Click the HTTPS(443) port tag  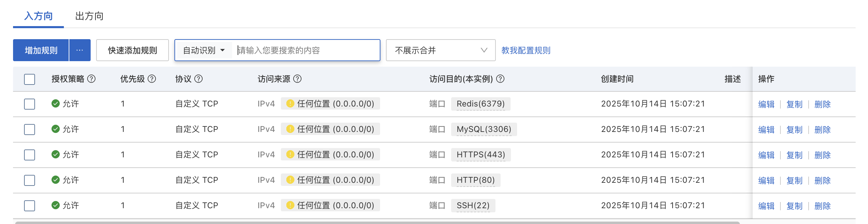point(481,155)
